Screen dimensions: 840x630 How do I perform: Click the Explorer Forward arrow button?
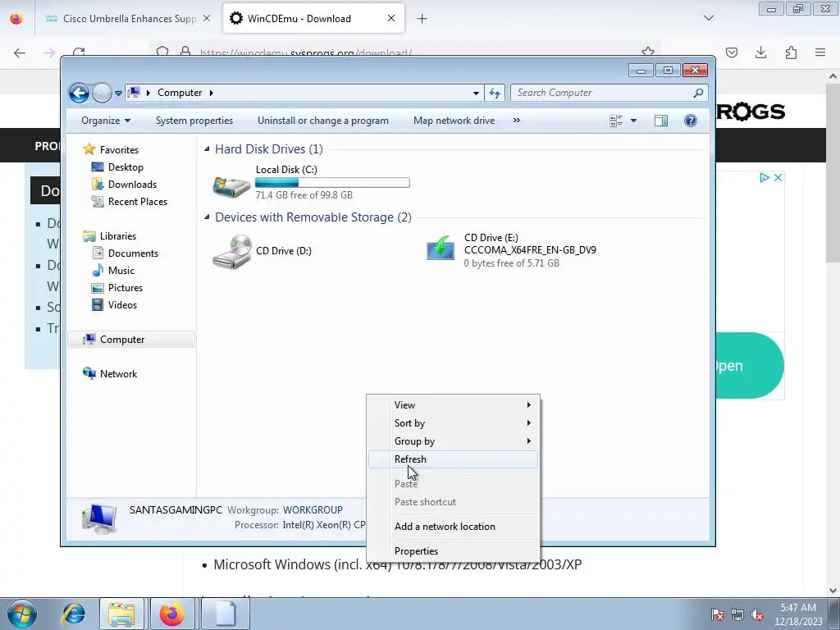[102, 93]
